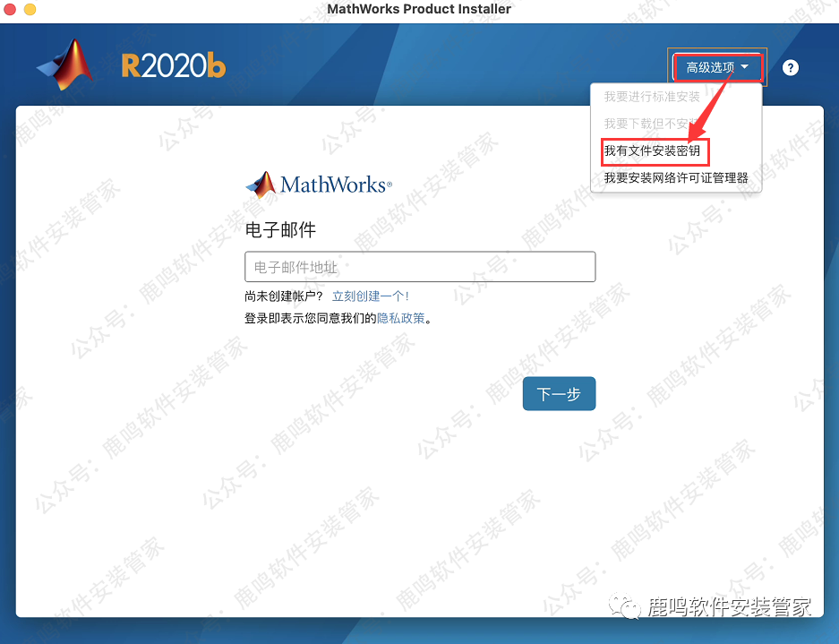Image resolution: width=839 pixels, height=644 pixels.
Task: Click the MATLAB membrane logo icon
Action: 65,64
